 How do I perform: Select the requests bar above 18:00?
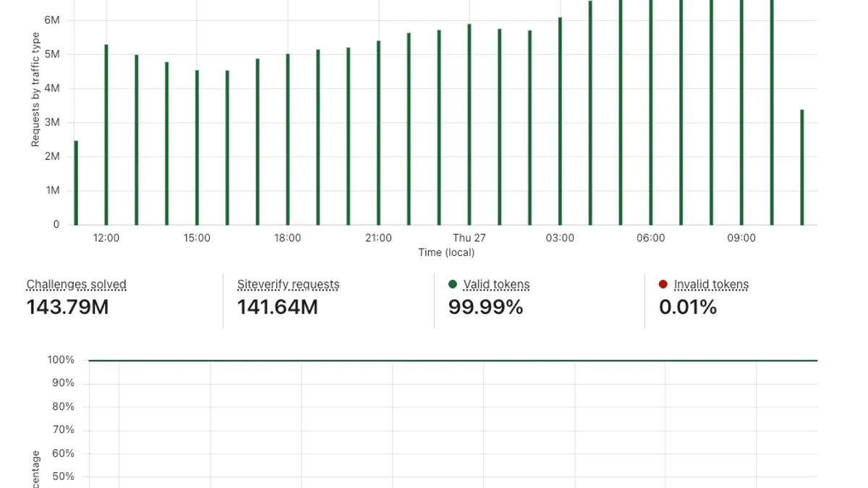(288, 140)
